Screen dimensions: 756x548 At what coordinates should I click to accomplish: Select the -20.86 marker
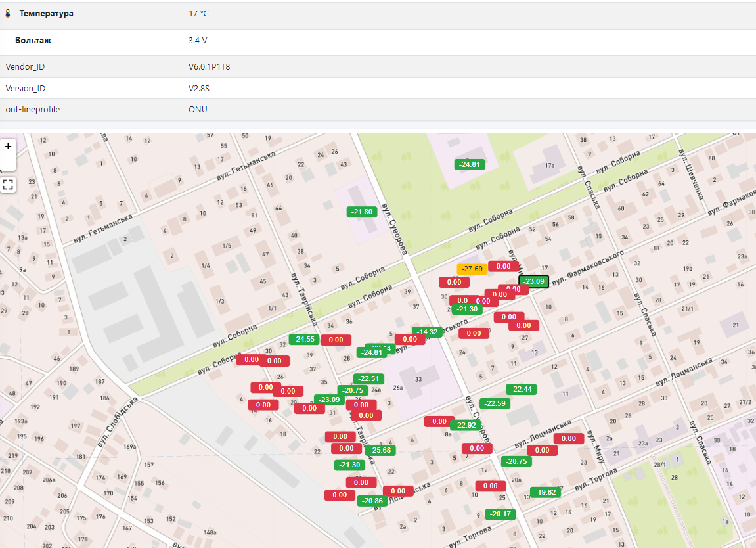pyautogui.click(x=372, y=501)
